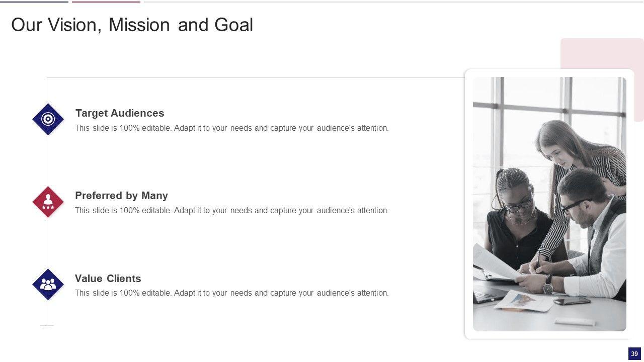644x362 pixels.
Task: Select the "Value Clients" heading
Action: click(x=108, y=279)
